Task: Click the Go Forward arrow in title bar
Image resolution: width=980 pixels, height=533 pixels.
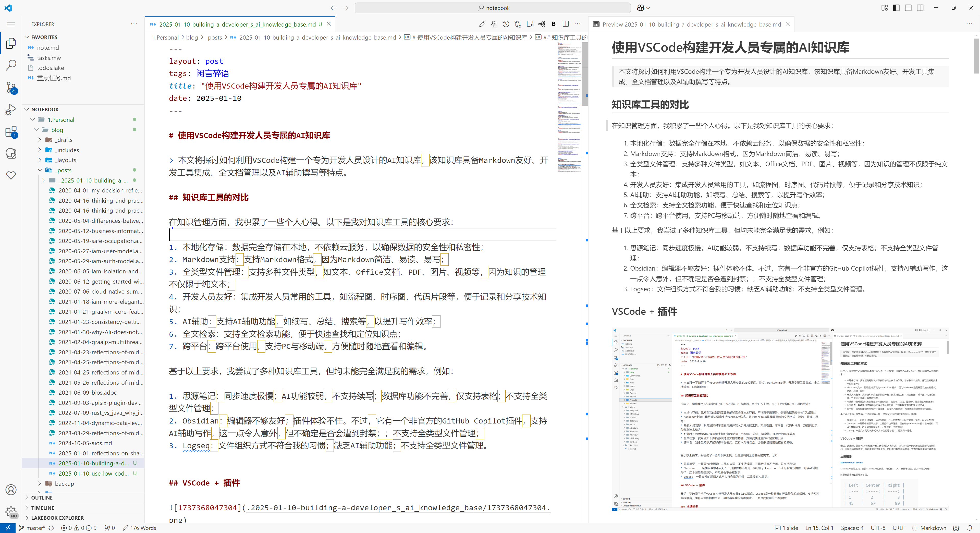Action: pyautogui.click(x=346, y=8)
